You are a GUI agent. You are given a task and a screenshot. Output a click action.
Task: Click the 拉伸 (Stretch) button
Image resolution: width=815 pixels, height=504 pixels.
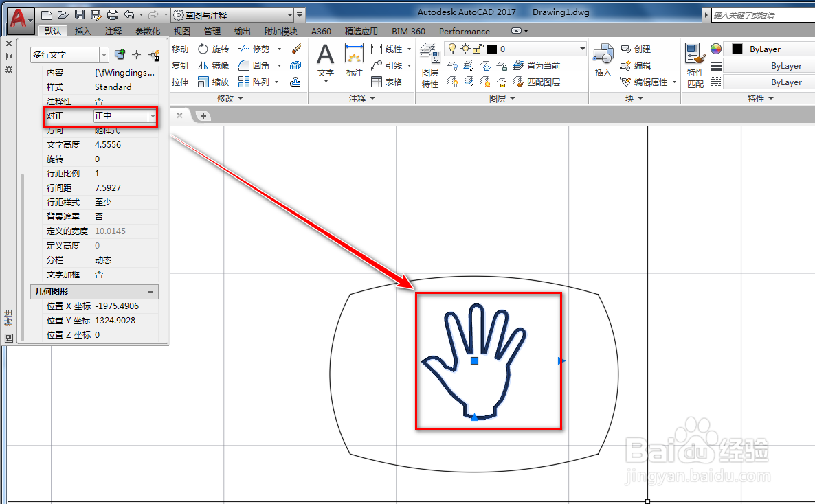tap(180, 82)
